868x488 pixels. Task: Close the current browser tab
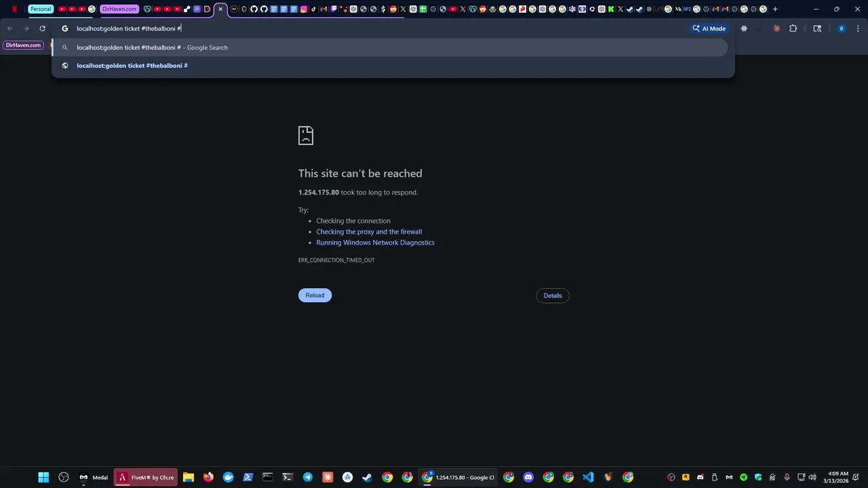click(x=220, y=9)
